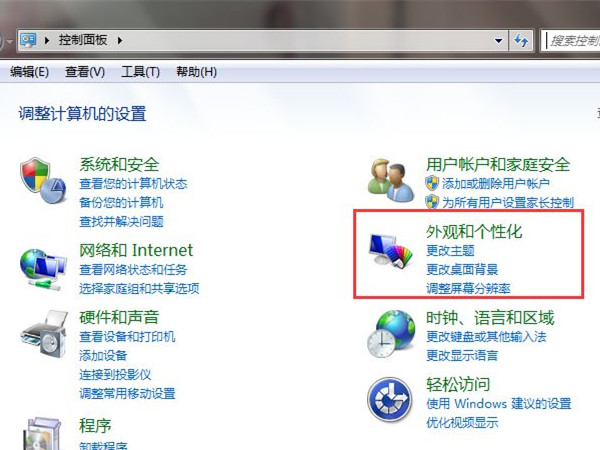Open the address bar history dropdown arrow

point(498,40)
